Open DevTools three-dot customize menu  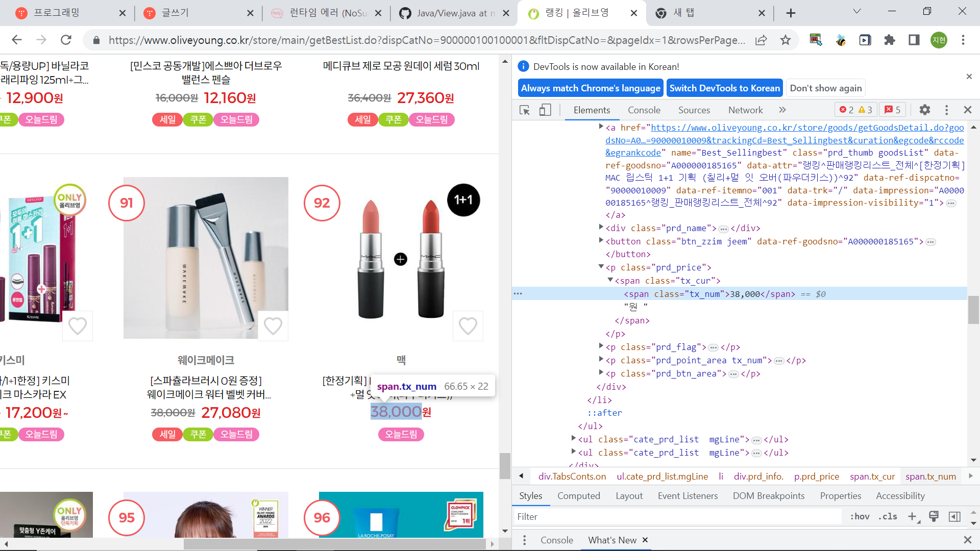point(946,110)
